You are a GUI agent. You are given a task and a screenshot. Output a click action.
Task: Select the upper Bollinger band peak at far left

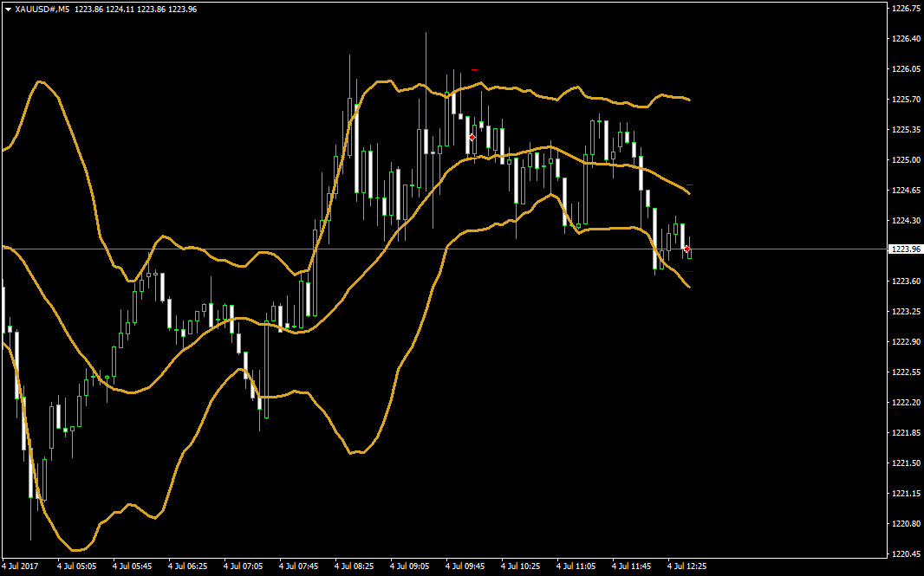click(39, 81)
